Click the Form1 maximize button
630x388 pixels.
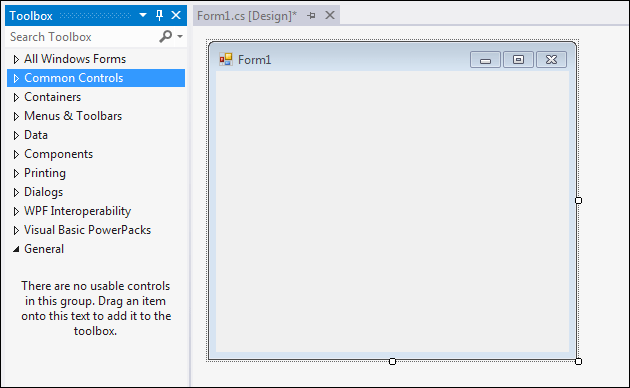coord(518,60)
